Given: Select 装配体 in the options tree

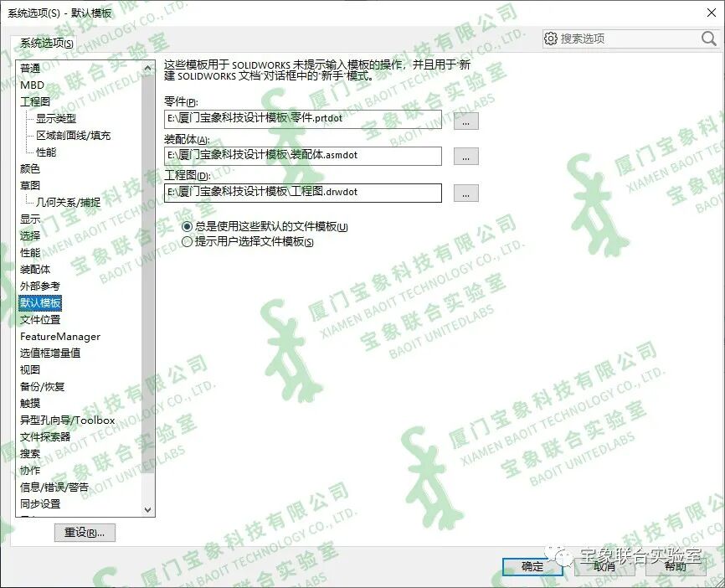Looking at the screenshot, I should tap(35, 269).
